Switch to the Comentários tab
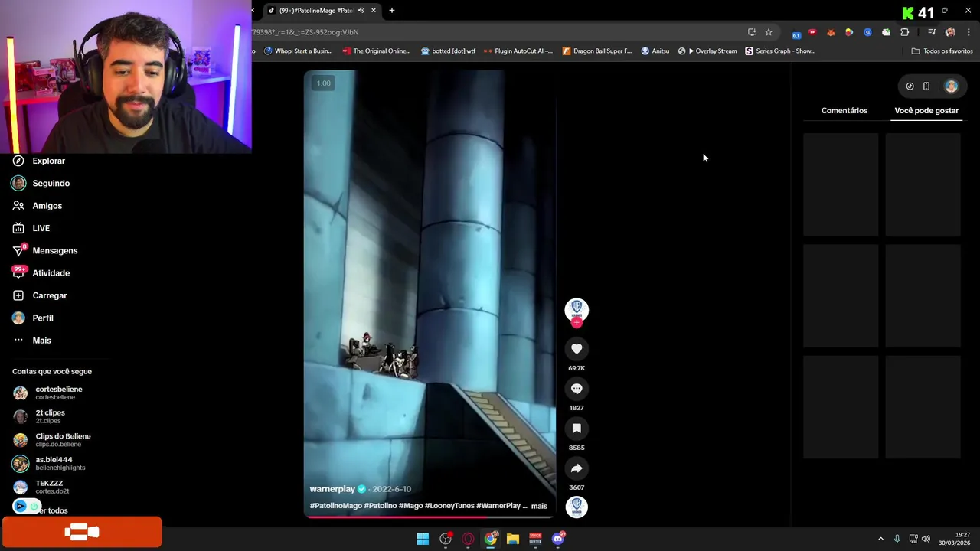980x551 pixels. [x=844, y=110]
